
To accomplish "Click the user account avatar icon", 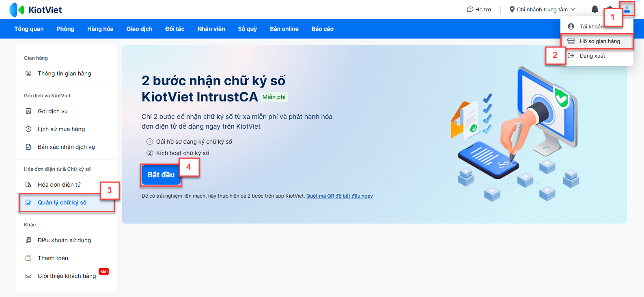I will (627, 9).
